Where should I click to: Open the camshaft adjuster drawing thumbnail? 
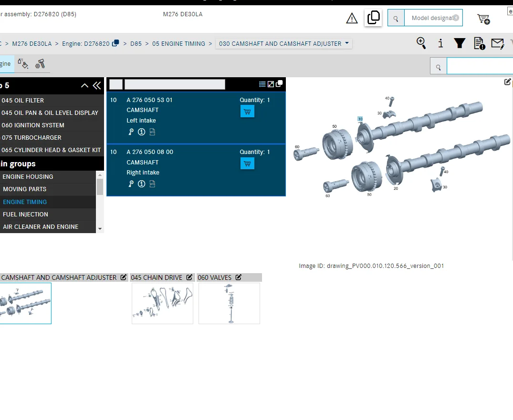coord(25,303)
